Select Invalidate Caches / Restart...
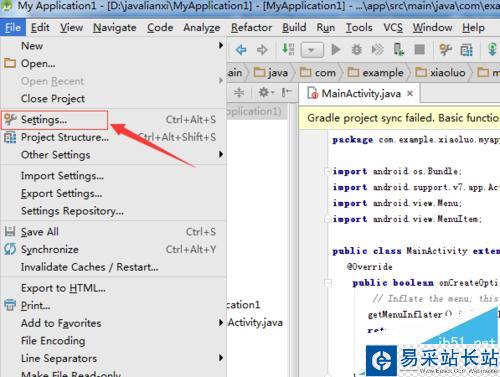This screenshot has height=377, width=500. [113, 267]
